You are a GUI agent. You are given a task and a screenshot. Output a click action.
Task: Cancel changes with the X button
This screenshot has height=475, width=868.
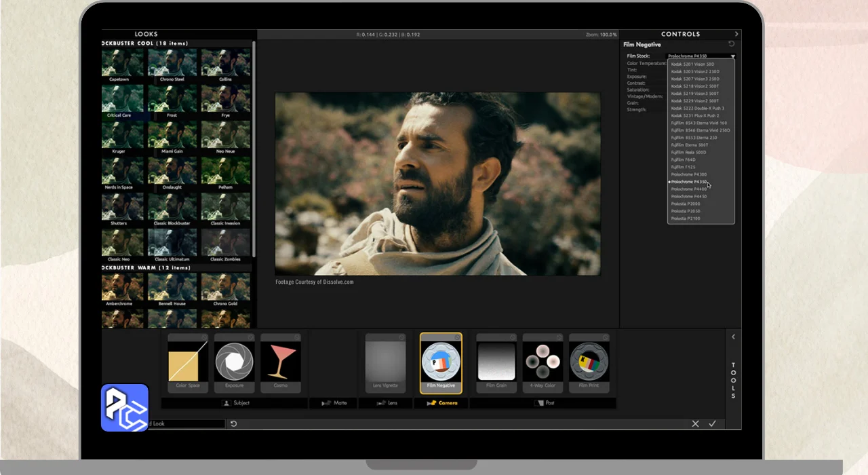[695, 423]
